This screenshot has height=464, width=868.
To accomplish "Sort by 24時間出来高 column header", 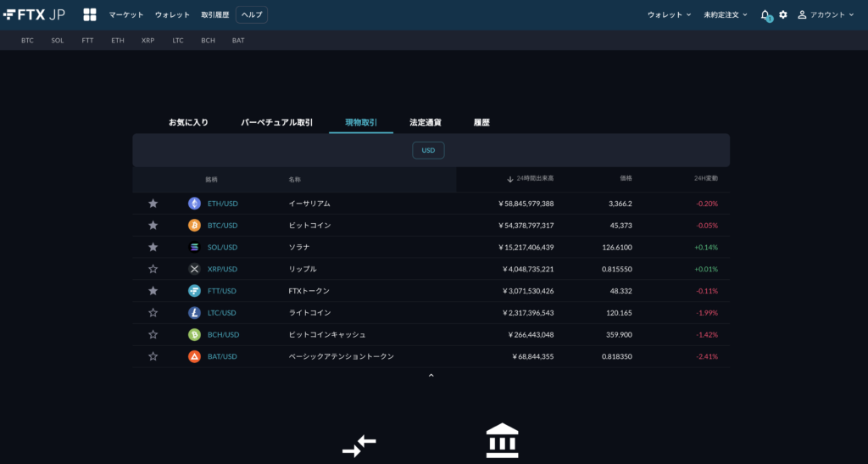I will [x=531, y=179].
